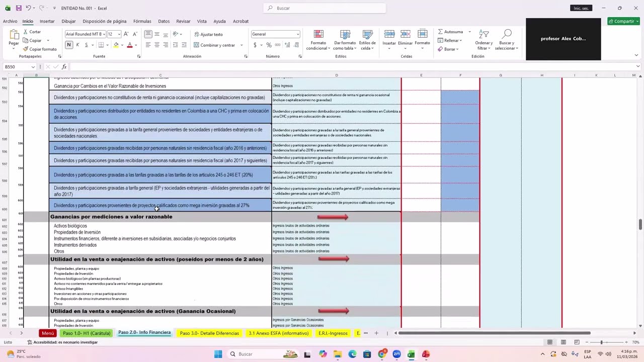Decrease indent icon
644x362 pixels.
pos(175,45)
